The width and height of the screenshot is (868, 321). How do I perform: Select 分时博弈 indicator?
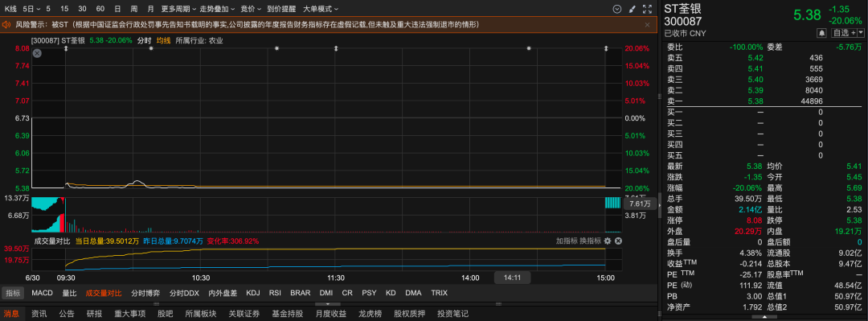click(145, 293)
